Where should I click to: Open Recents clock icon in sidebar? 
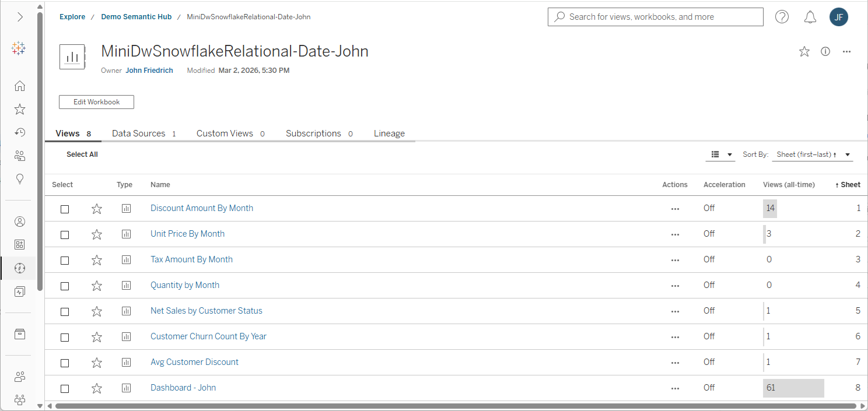click(x=20, y=133)
